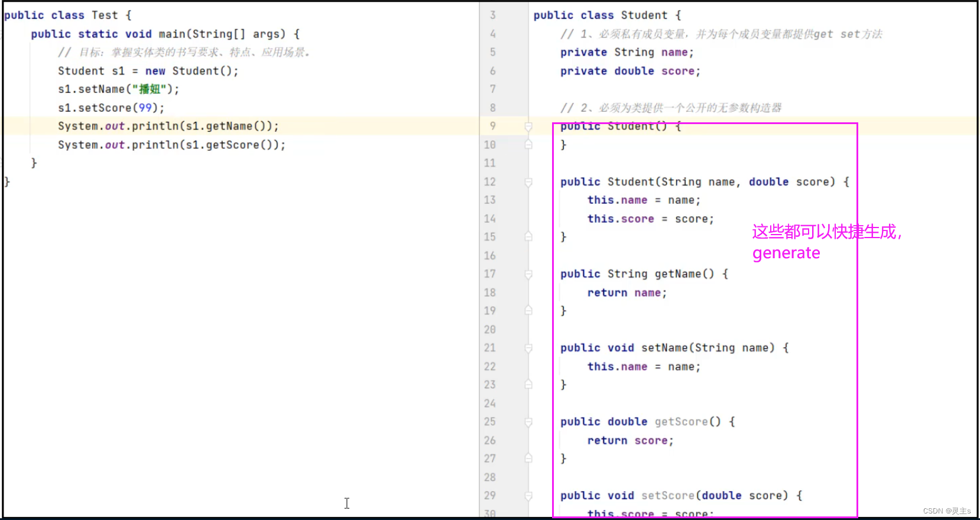Click the comment starting with "// 2、必须为类提供"
This screenshot has height=520, width=980.
[x=671, y=108]
